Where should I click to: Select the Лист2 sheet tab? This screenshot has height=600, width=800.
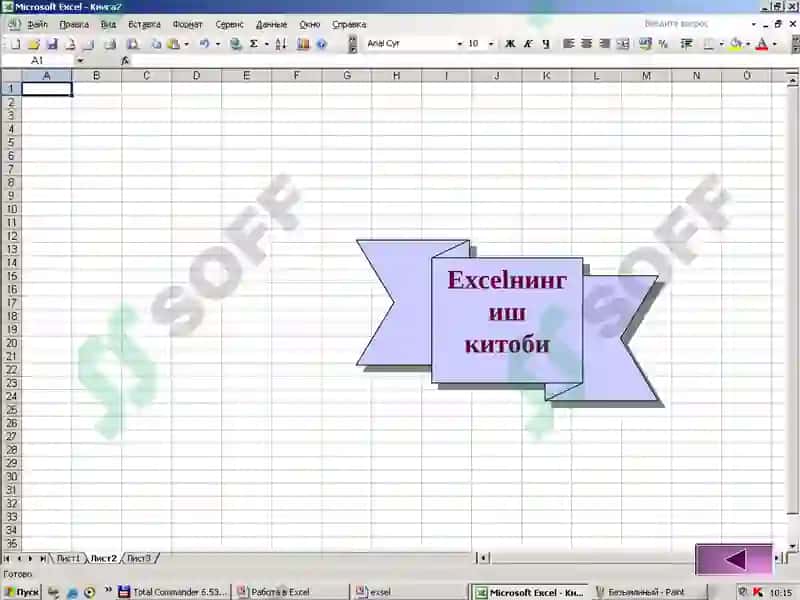(x=104, y=559)
